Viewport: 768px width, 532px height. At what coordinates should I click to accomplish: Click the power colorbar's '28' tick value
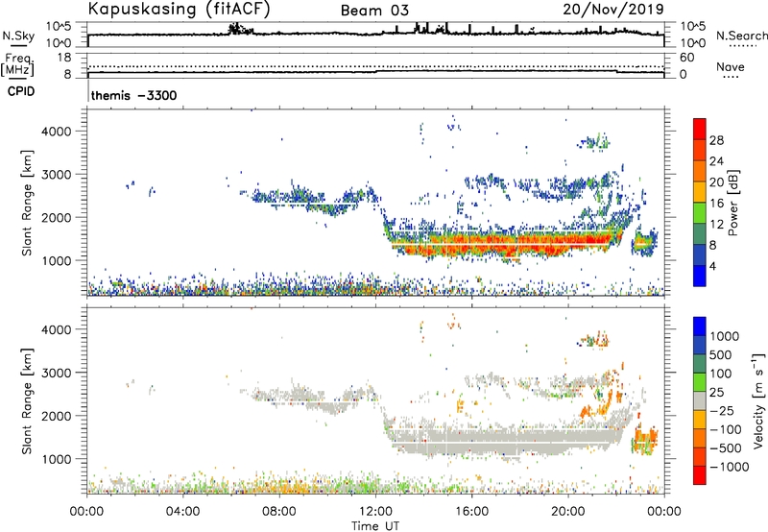tap(716, 140)
